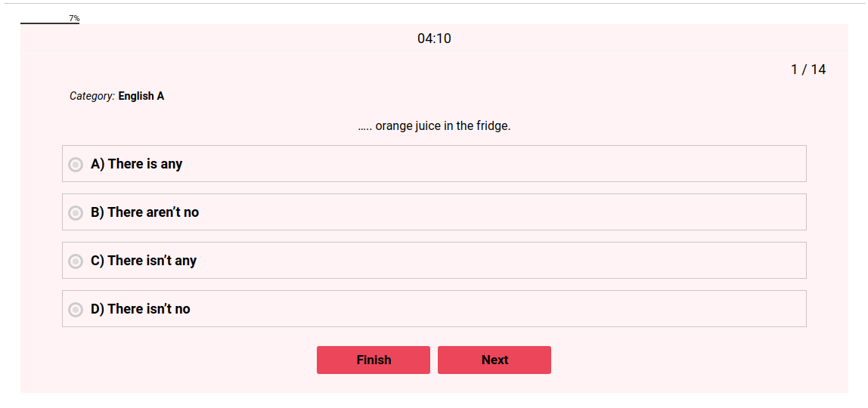Choose the radio button beside option B
The width and height of the screenshot is (868, 408).
click(x=76, y=213)
